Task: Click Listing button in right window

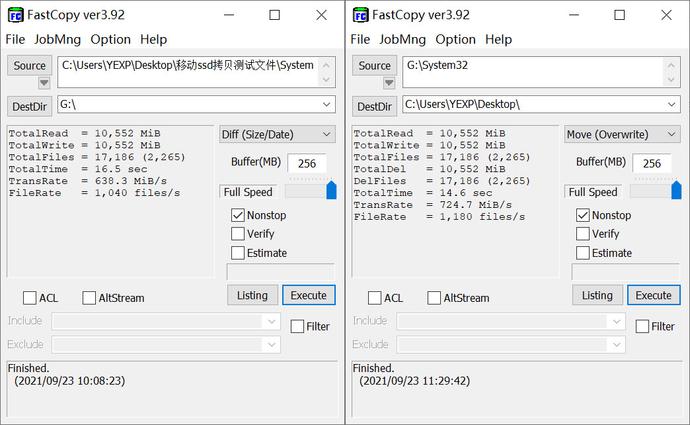Action: click(x=598, y=295)
